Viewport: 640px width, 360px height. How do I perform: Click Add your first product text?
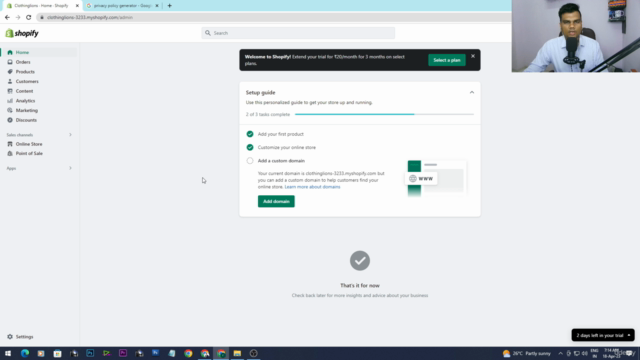(280, 134)
